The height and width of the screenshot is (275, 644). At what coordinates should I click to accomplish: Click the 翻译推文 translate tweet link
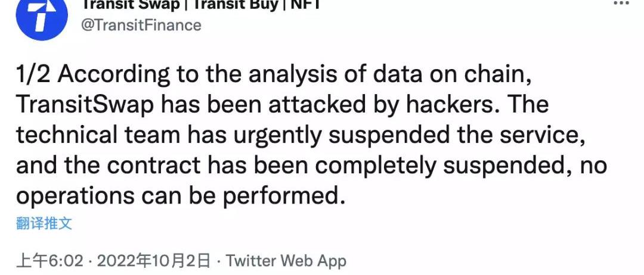tap(44, 223)
